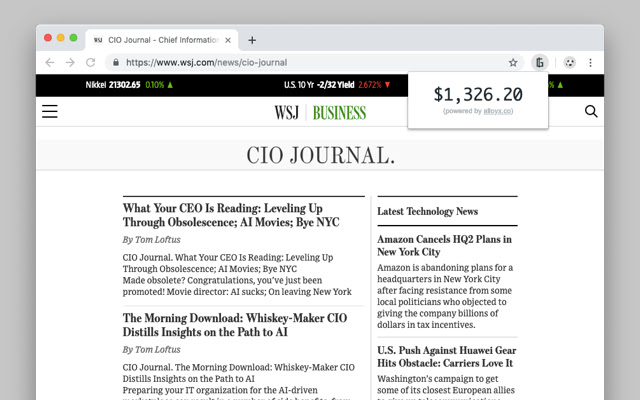The width and height of the screenshot is (640, 400).
Task: Open the Chrome three-dot menu
Action: (590, 62)
